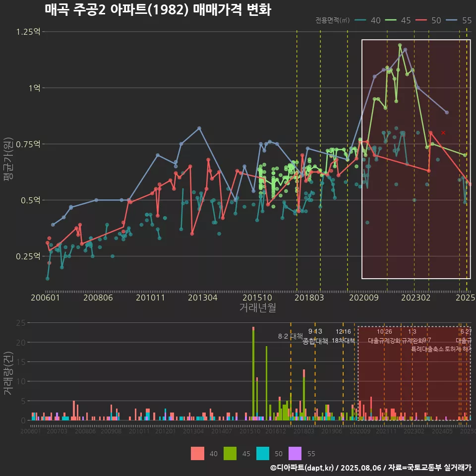Toggle the blue 55 line legend entry
Image resolution: width=476 pixels, height=476 pixels.
[x=459, y=20]
